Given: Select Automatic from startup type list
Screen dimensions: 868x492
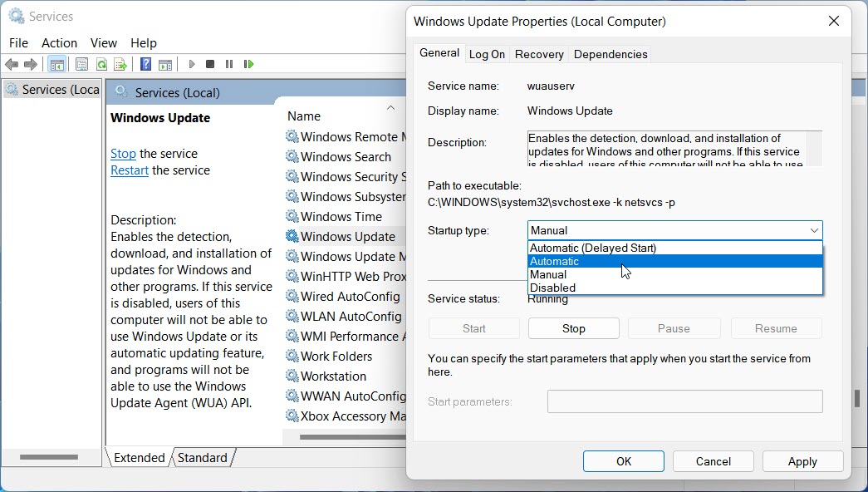Looking at the screenshot, I should coord(554,261).
